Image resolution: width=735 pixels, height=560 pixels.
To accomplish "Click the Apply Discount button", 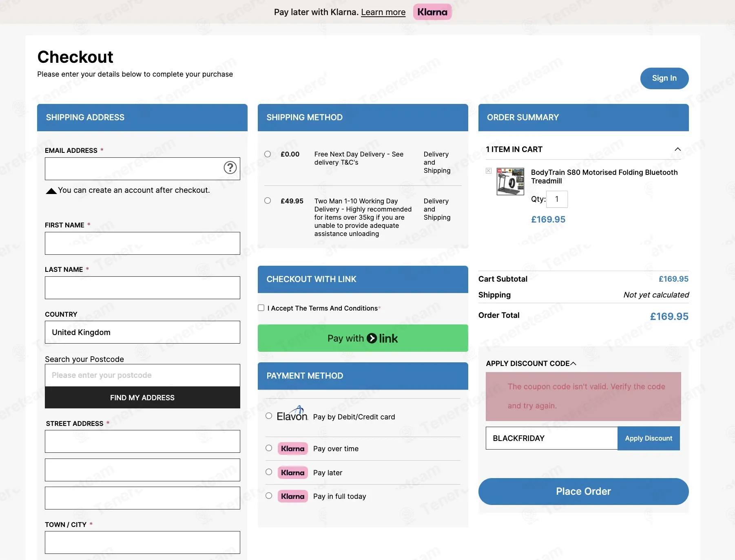I will tap(649, 438).
